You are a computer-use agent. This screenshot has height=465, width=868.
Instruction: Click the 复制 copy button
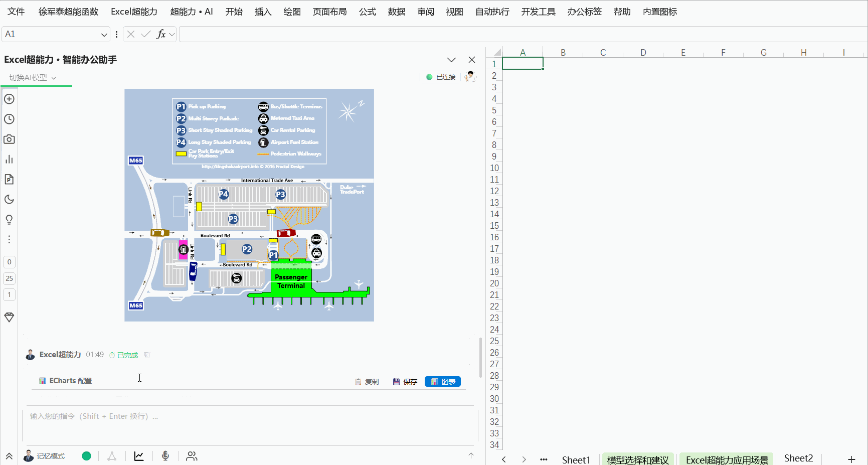pyautogui.click(x=367, y=382)
